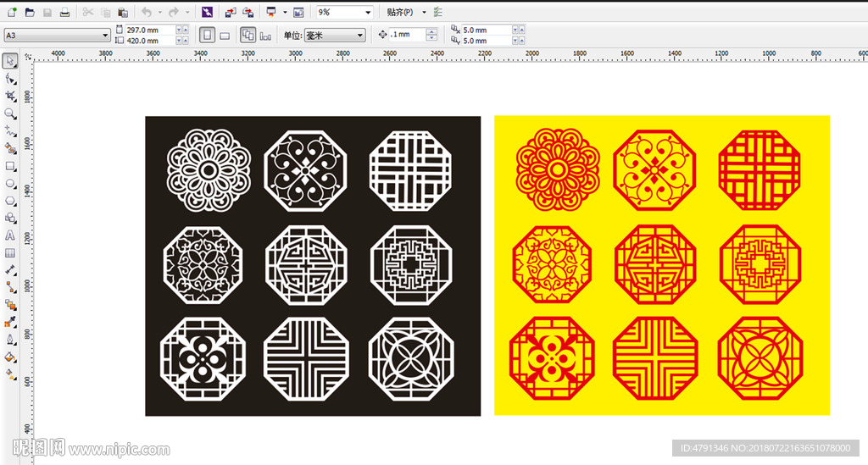This screenshot has height=465, width=868.
Task: Click the New document button
Action: [12, 13]
